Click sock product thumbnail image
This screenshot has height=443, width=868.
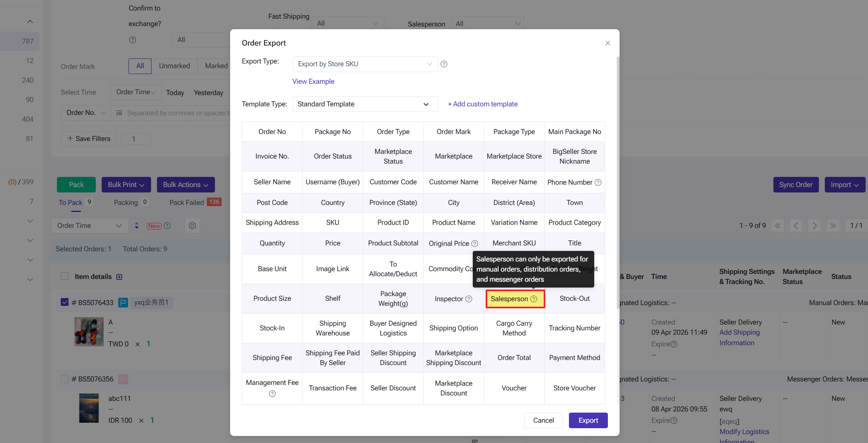coord(89,332)
